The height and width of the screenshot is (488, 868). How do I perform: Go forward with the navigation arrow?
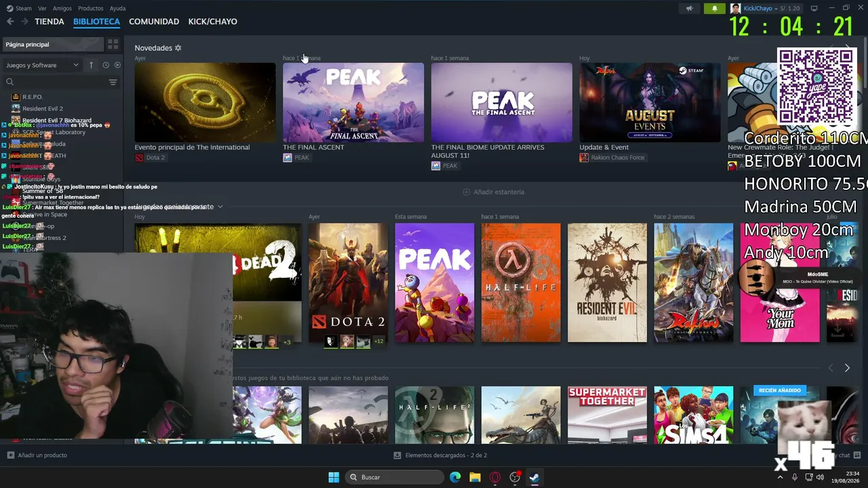pyautogui.click(x=24, y=22)
